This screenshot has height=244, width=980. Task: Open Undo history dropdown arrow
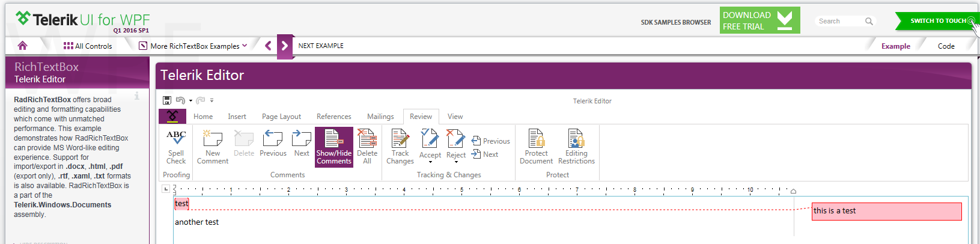190,101
